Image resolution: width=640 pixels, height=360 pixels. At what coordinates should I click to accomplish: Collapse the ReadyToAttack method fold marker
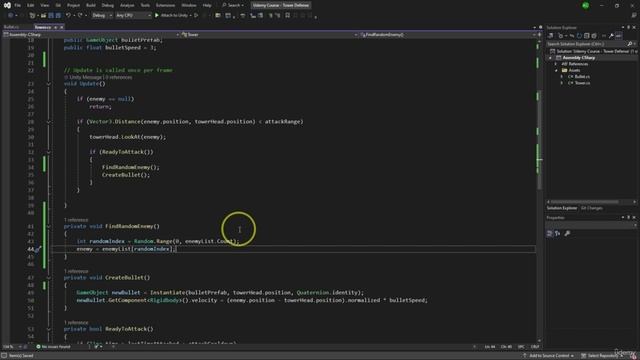click(x=49, y=329)
